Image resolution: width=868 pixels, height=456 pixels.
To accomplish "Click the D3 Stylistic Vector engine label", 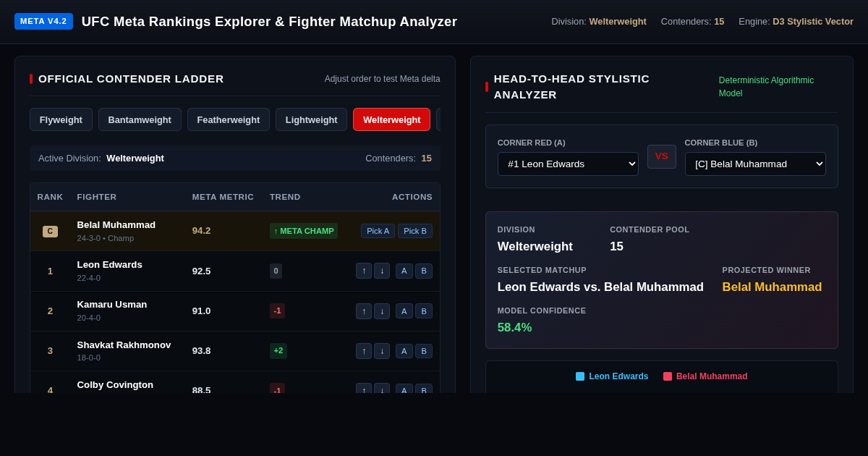I will pyautogui.click(x=813, y=22).
